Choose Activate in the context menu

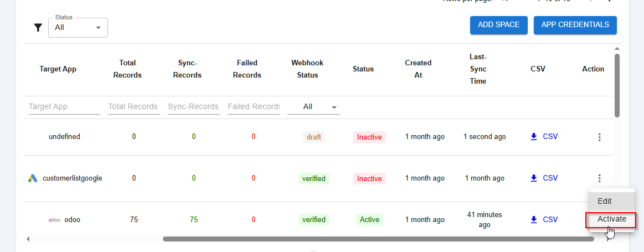[x=611, y=219]
